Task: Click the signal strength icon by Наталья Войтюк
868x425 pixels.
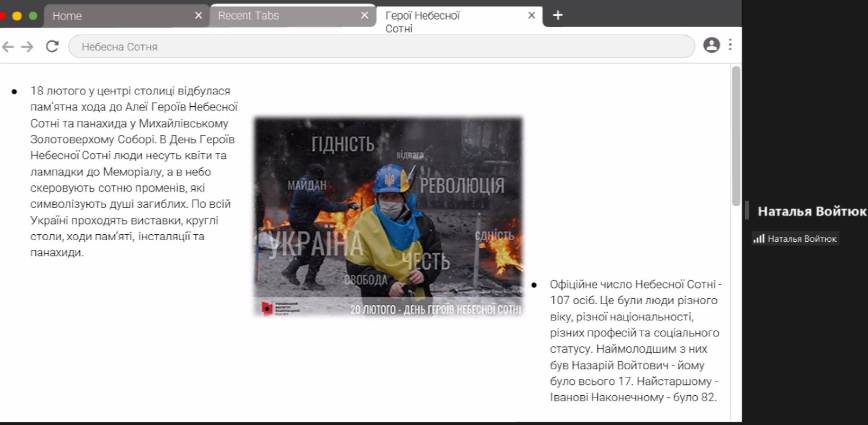Action: [758, 239]
